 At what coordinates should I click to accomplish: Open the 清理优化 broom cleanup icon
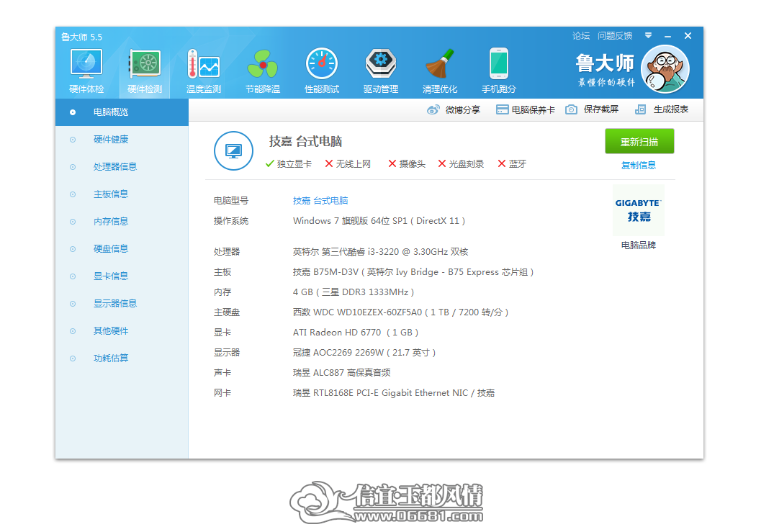[x=440, y=71]
